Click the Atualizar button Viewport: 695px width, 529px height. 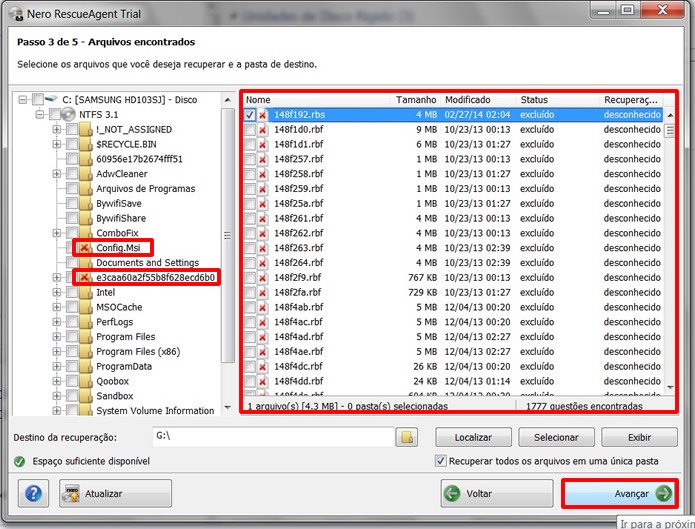tap(115, 494)
